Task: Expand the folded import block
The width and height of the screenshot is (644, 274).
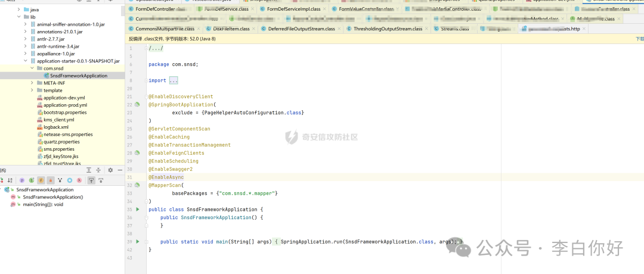Action: (x=173, y=80)
